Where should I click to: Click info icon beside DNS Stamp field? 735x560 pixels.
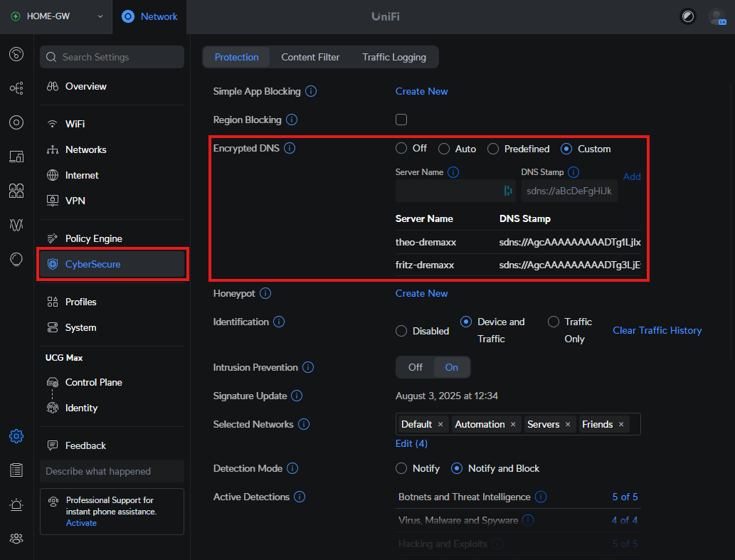[x=573, y=172]
